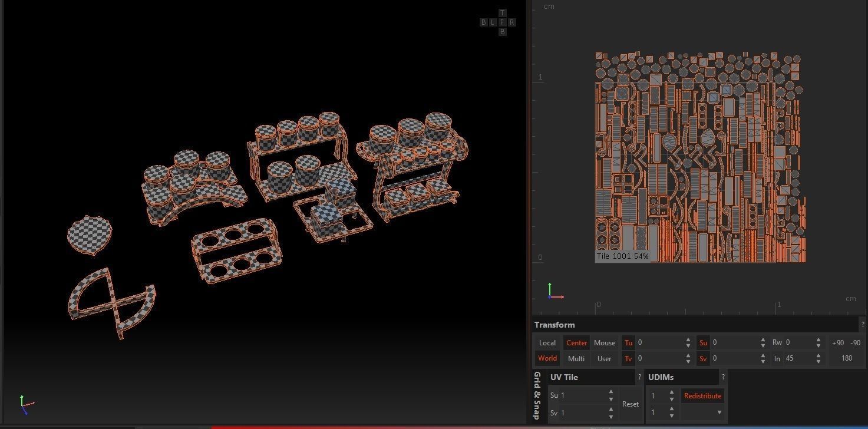Click the Transform Su stepper arrows
The height and width of the screenshot is (429, 868).
tap(763, 343)
